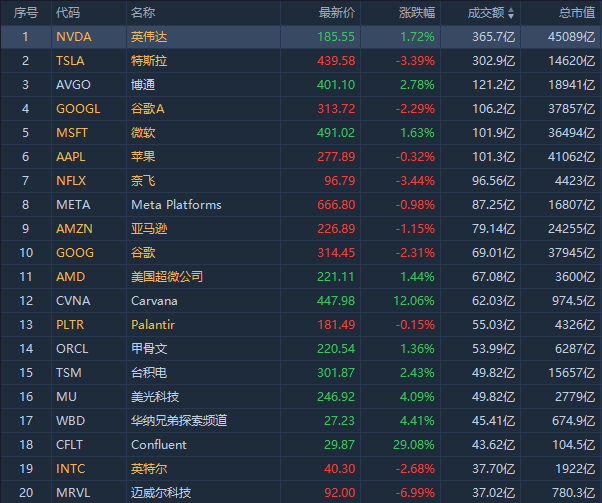Sort by the 最新价 column header

[x=336, y=13]
